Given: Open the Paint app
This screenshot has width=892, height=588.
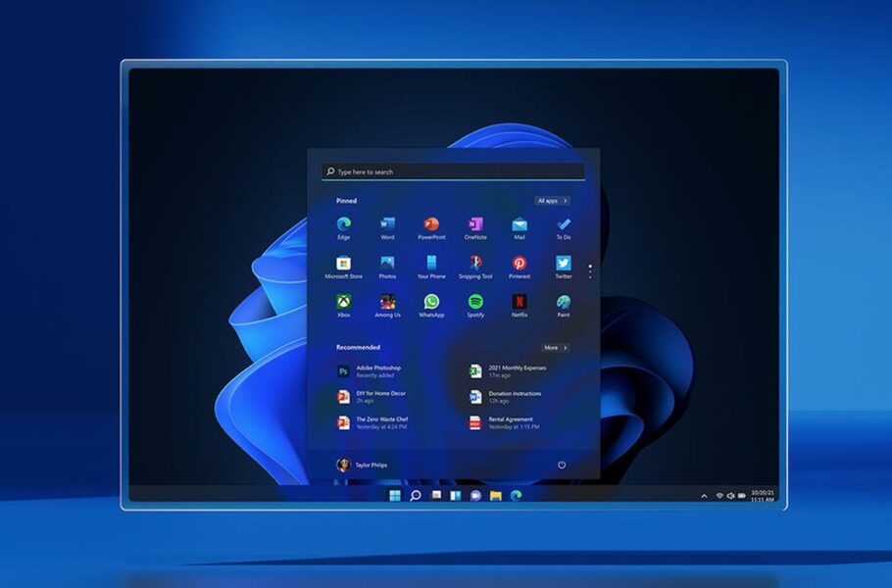Looking at the screenshot, I should tap(564, 306).
